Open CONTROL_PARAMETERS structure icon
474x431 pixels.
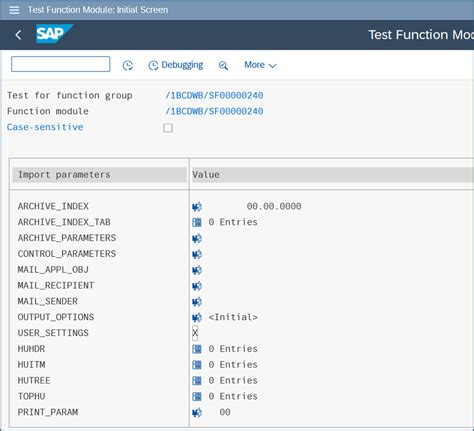point(197,254)
